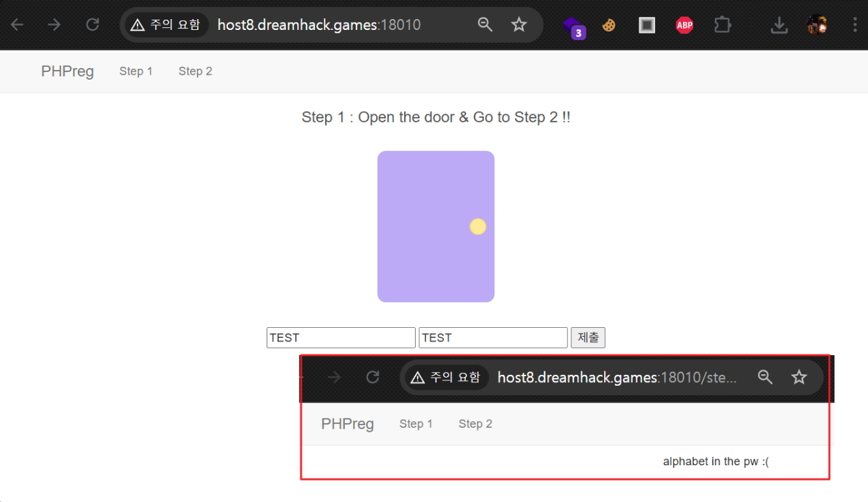Bookmark the page with the top star icon
The image size is (868, 502).
(x=519, y=25)
